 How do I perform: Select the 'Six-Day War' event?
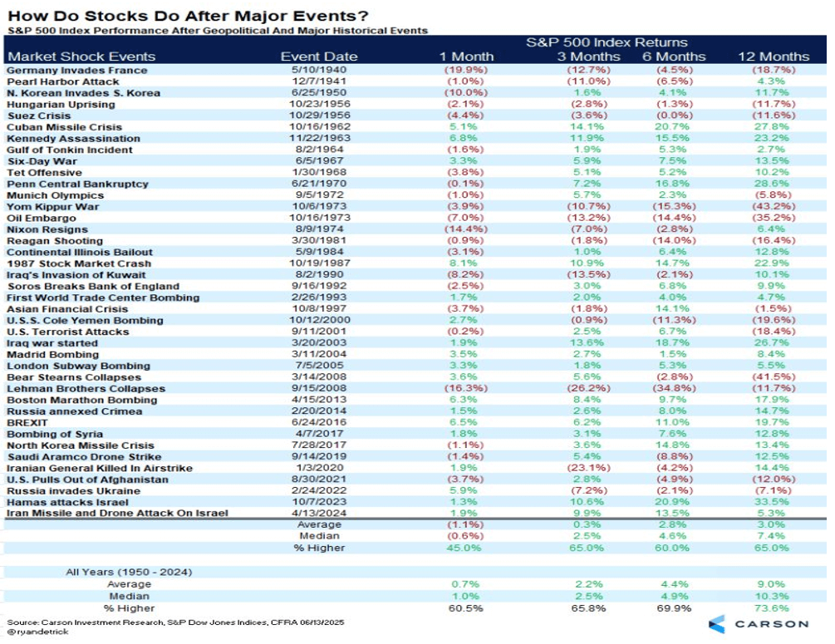[42, 161]
